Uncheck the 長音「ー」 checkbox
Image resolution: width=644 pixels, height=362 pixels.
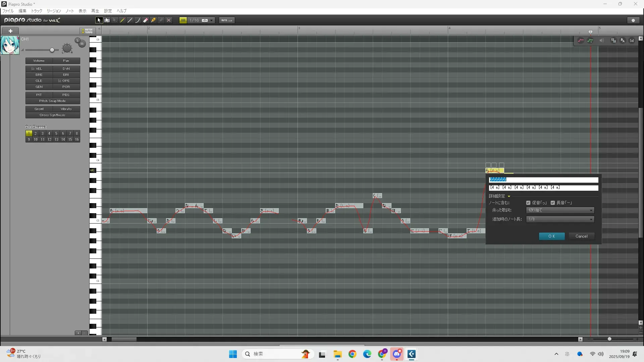click(x=553, y=203)
